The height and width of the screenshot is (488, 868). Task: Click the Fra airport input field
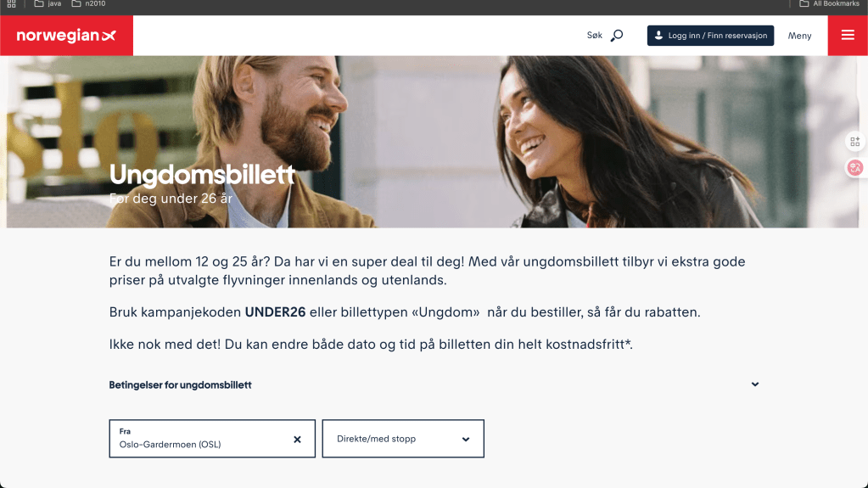pyautogui.click(x=212, y=439)
